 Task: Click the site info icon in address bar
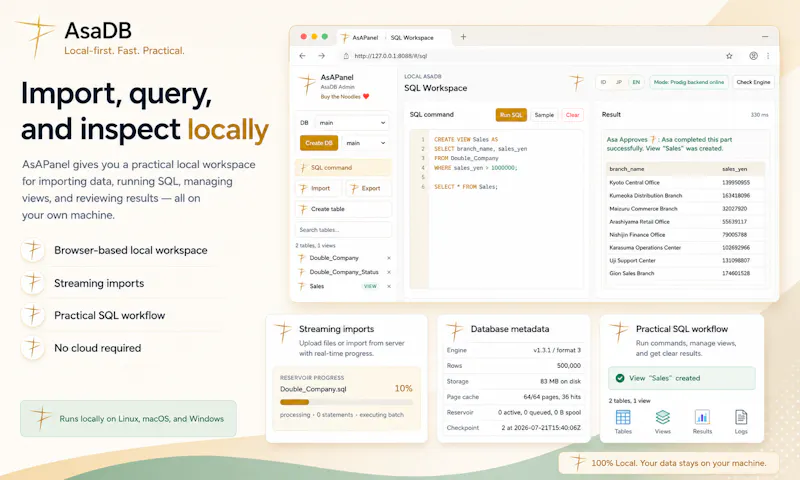pyautogui.click(x=346, y=56)
